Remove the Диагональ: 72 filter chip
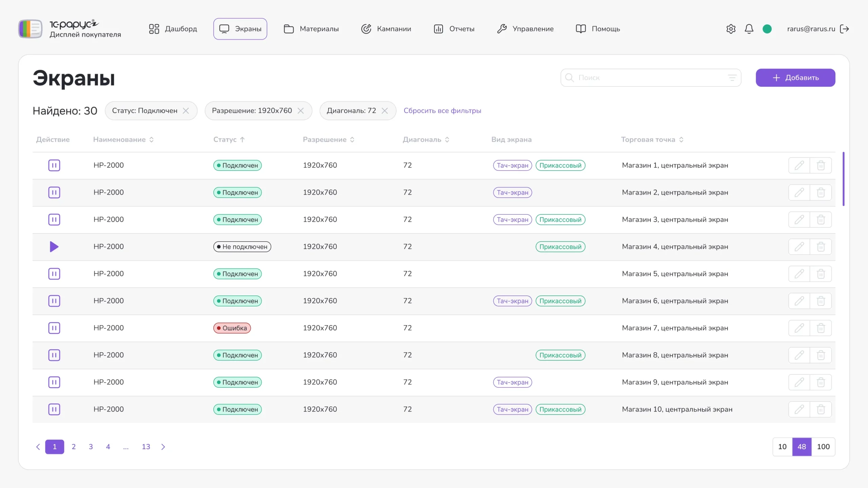 384,111
